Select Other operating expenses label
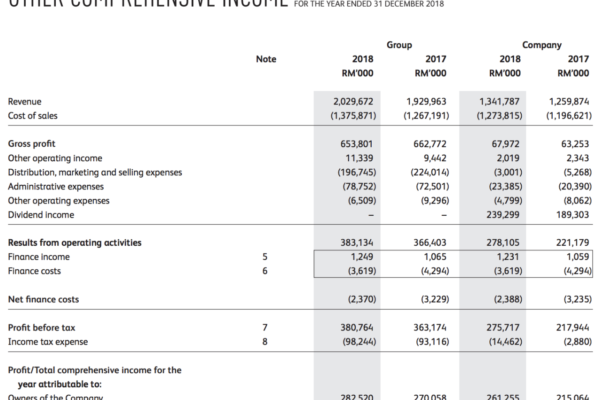Viewport: 600px width, 400px height. pos(59,201)
